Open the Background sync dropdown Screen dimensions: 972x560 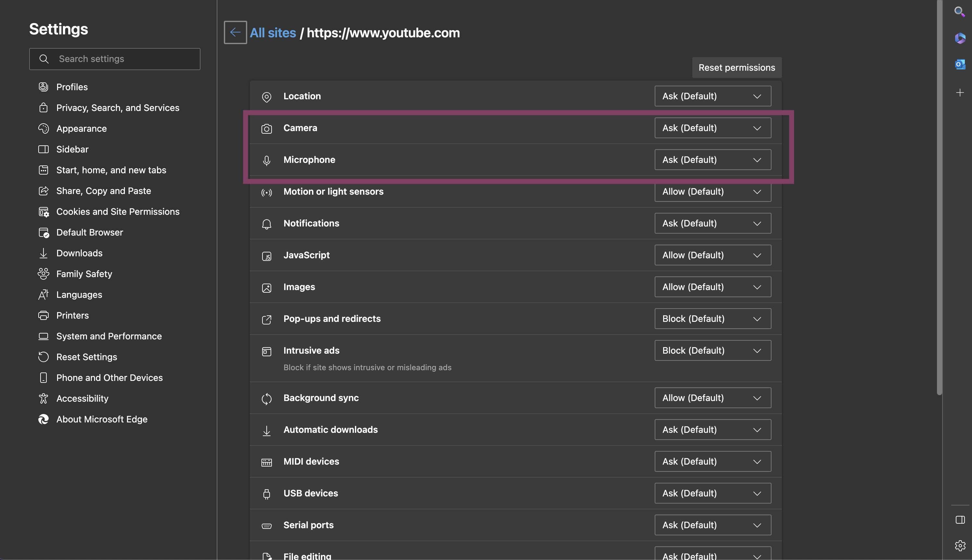click(713, 398)
